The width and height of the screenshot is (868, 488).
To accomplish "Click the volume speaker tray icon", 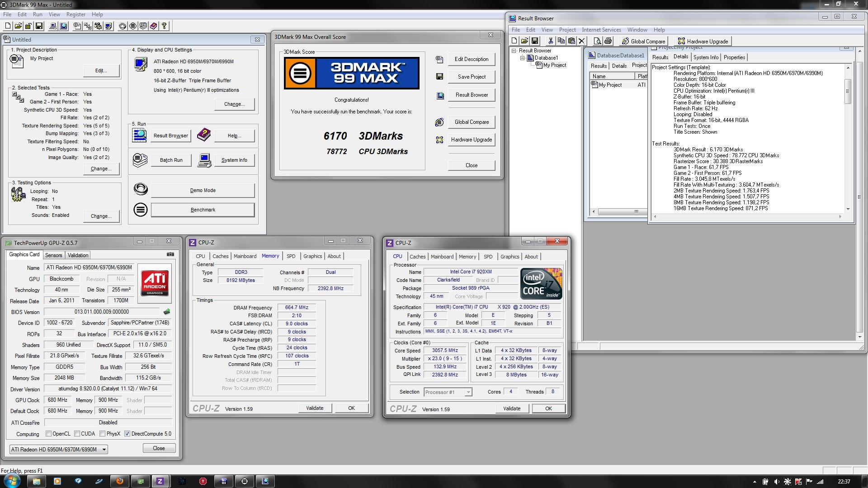I will tap(776, 482).
